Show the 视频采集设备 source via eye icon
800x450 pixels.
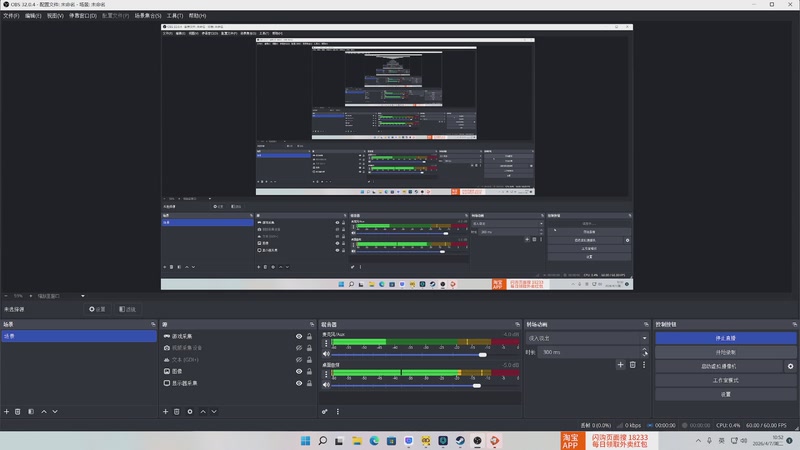click(x=299, y=348)
